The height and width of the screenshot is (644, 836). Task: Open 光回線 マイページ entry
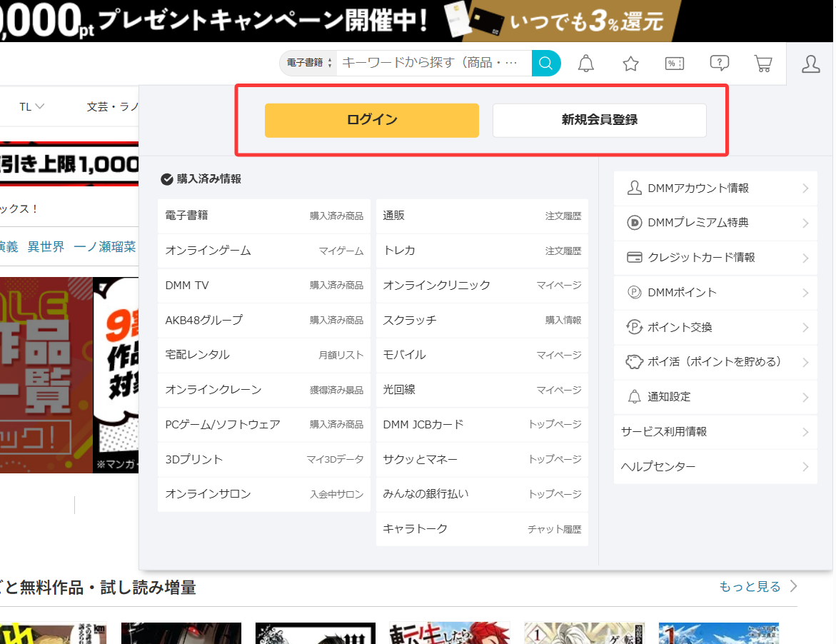(x=482, y=390)
